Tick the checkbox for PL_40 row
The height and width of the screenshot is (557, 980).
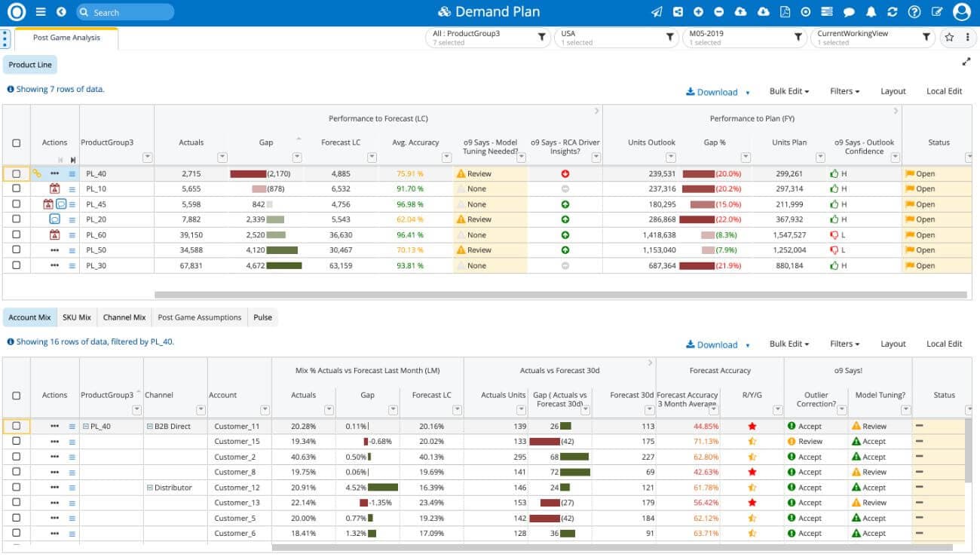coord(17,174)
